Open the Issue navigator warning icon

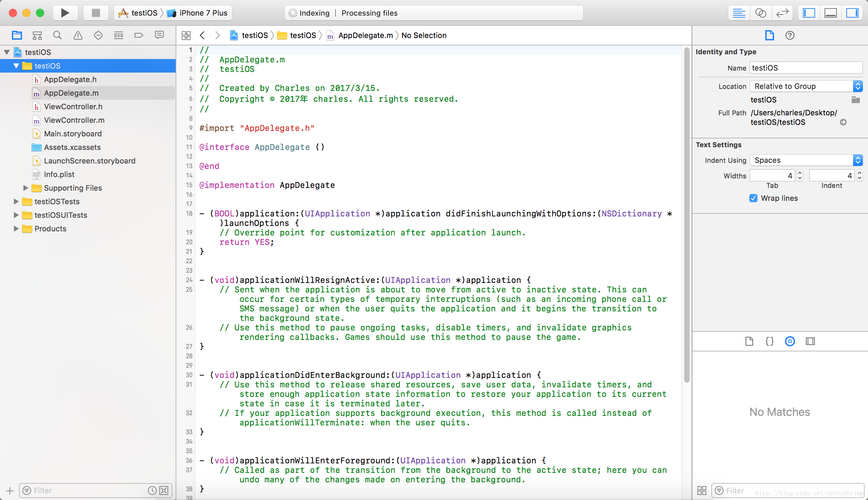tap(78, 35)
